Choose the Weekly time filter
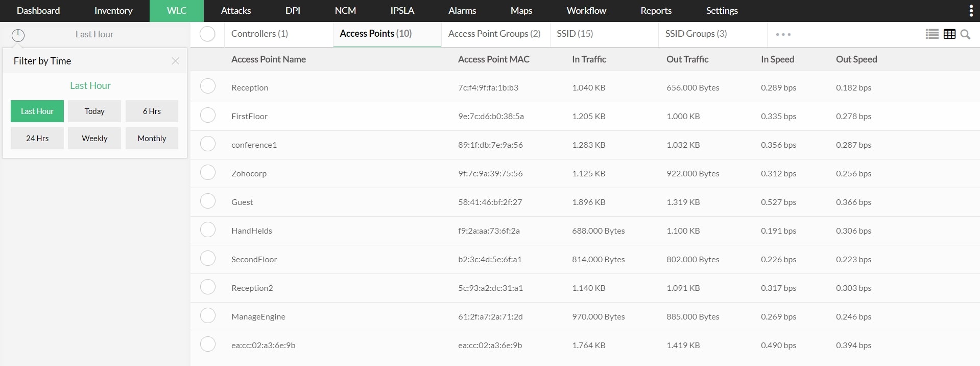This screenshot has height=366, width=980. [x=94, y=139]
